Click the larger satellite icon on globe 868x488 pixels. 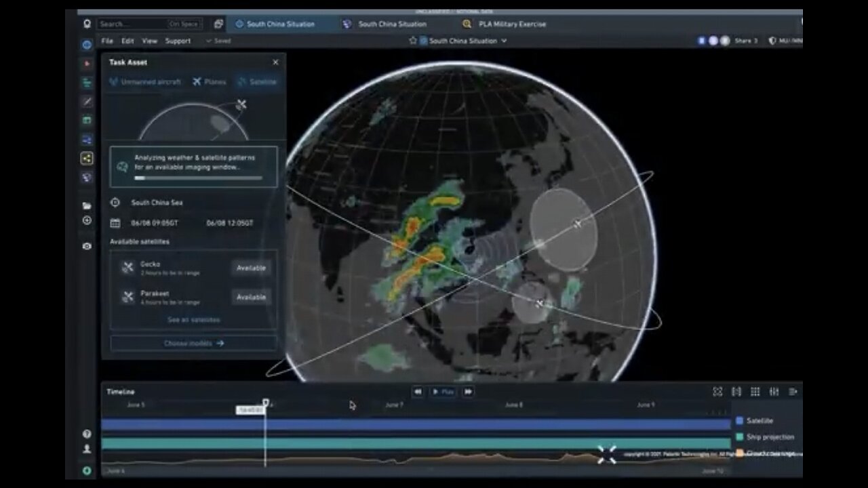pyautogui.click(x=577, y=224)
